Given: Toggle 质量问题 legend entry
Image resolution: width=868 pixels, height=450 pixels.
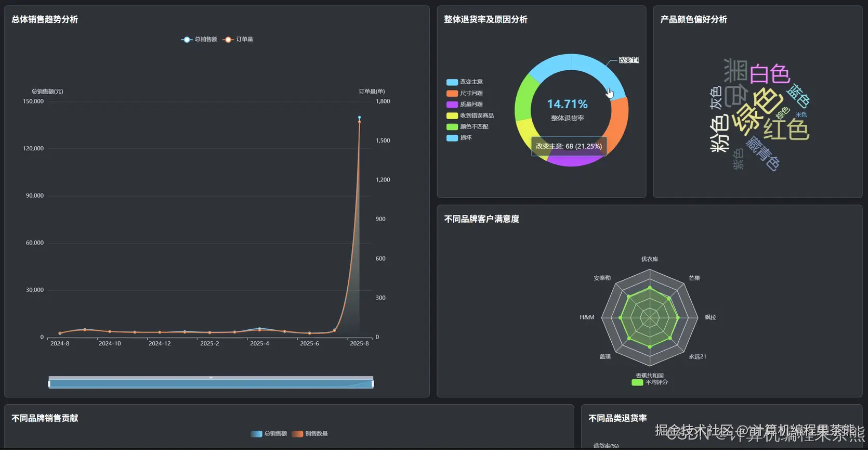Looking at the screenshot, I should [465, 104].
